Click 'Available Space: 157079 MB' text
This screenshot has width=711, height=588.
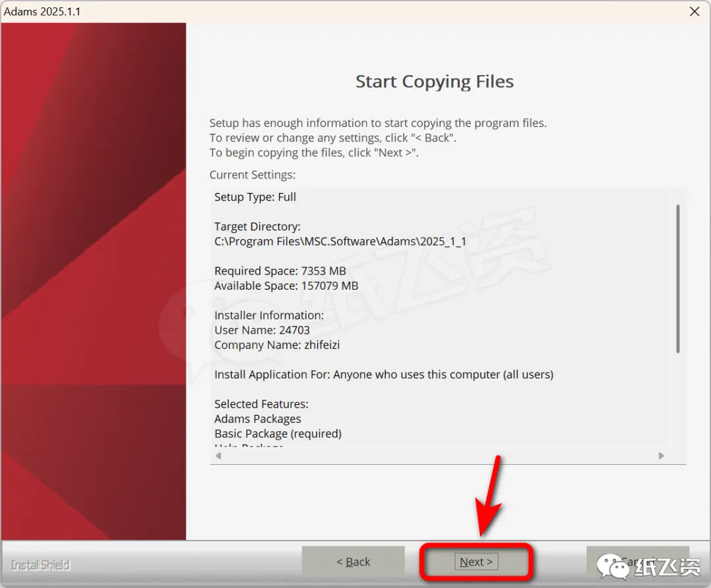point(286,286)
